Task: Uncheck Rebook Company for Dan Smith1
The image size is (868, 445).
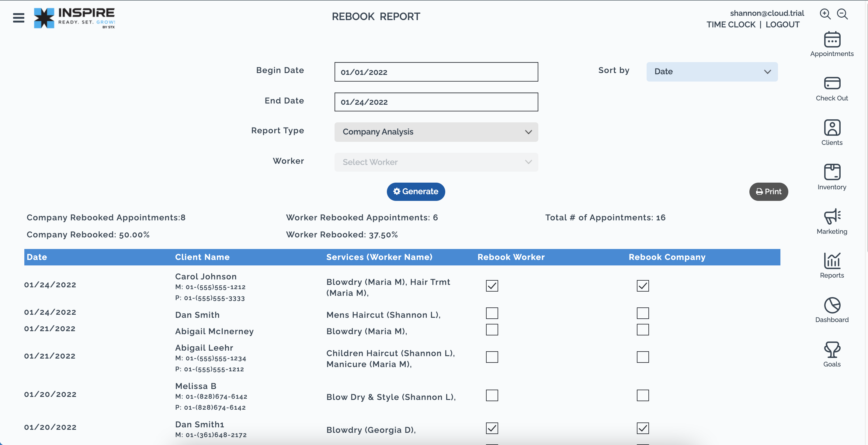Action: click(x=643, y=428)
